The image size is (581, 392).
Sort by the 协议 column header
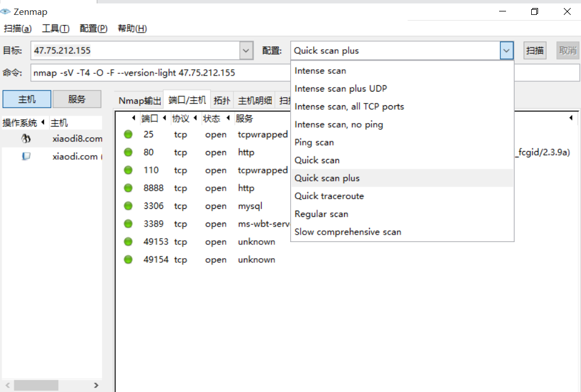(x=181, y=118)
